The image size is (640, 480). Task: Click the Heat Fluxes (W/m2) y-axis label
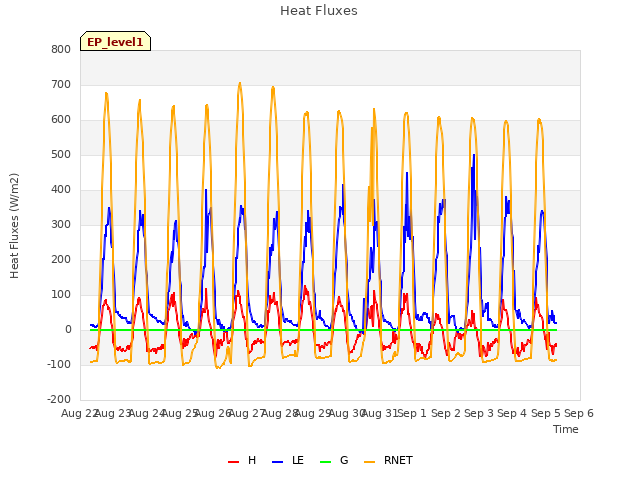[x=14, y=226]
